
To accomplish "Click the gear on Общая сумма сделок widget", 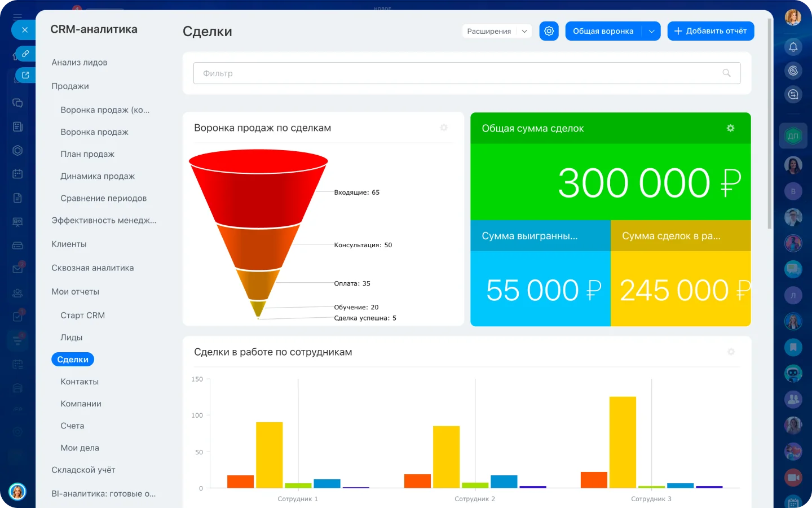I will click(x=730, y=128).
